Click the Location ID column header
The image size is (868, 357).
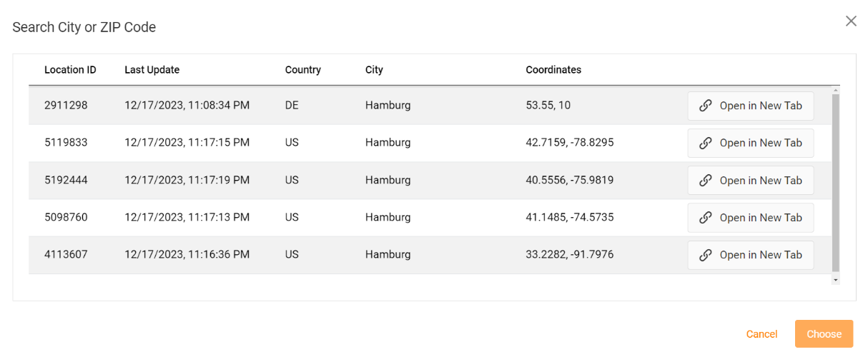point(70,70)
